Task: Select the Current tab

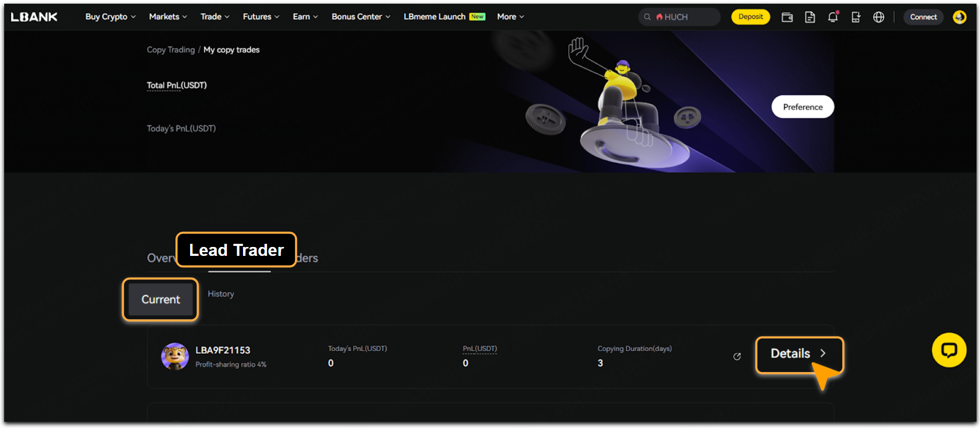Action: click(x=160, y=299)
